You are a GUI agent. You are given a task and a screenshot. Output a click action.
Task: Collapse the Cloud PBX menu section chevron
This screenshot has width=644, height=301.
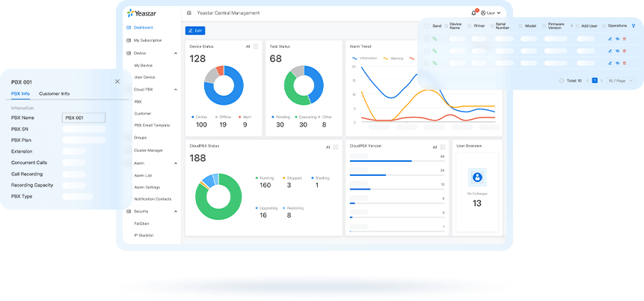pos(176,89)
